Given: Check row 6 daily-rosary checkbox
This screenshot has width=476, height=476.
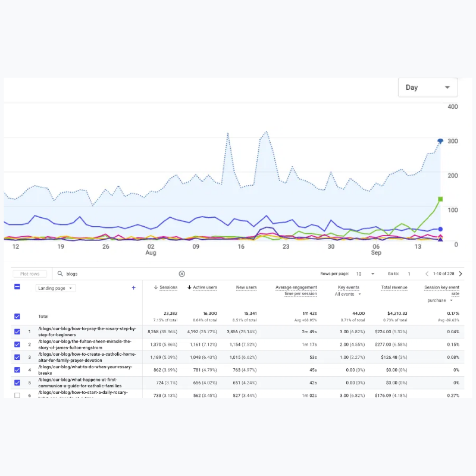Looking at the screenshot, I should [17, 395].
